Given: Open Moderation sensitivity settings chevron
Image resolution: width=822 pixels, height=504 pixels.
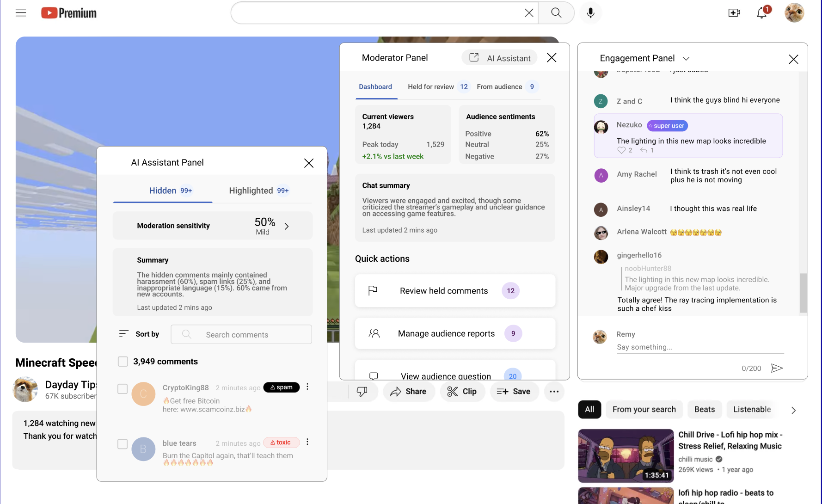Looking at the screenshot, I should 287,226.
